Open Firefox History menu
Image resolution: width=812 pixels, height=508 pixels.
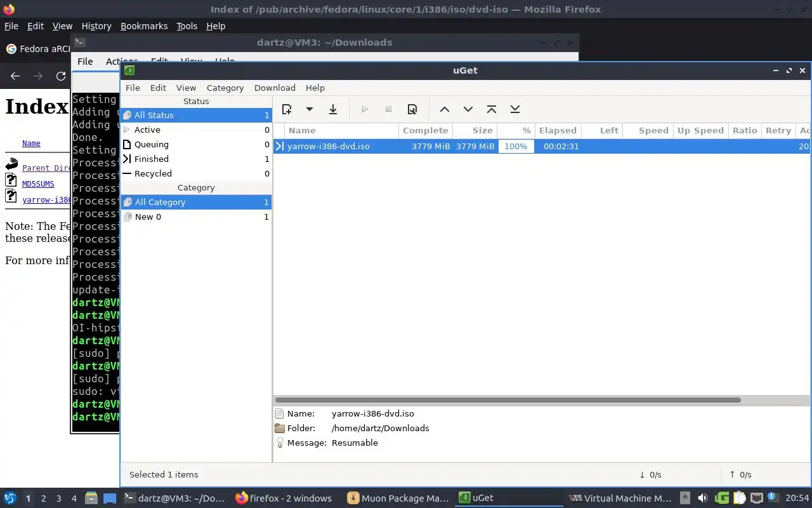[96, 26]
